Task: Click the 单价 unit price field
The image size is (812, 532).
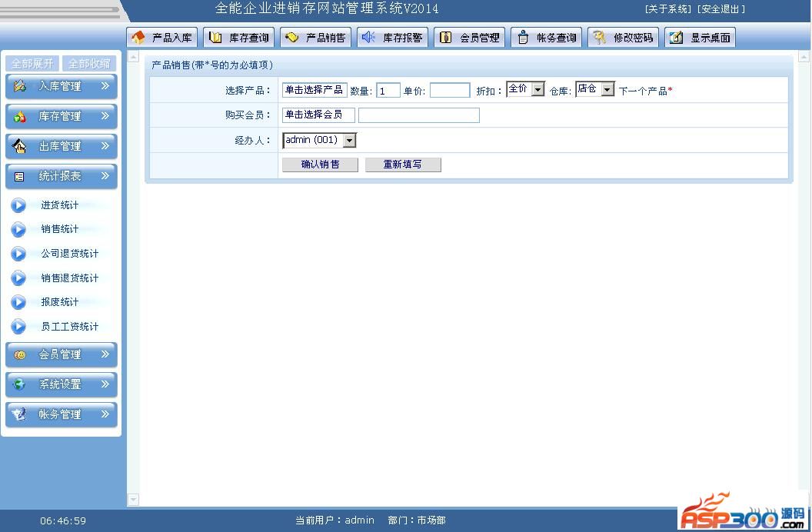Action: 450,91
